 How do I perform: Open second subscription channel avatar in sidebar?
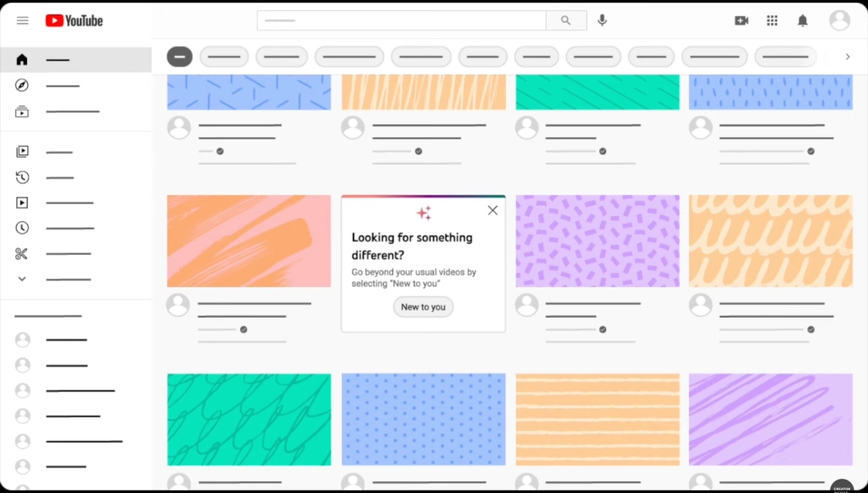point(23,365)
